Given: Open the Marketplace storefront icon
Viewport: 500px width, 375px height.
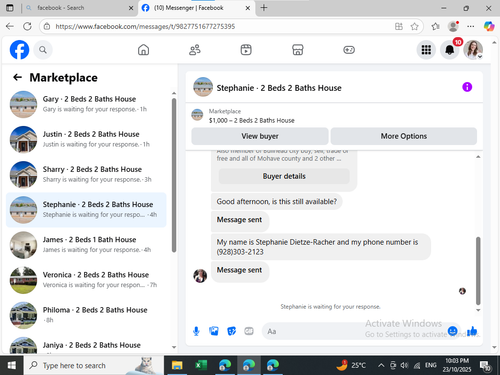Looking at the screenshot, I should [297, 50].
